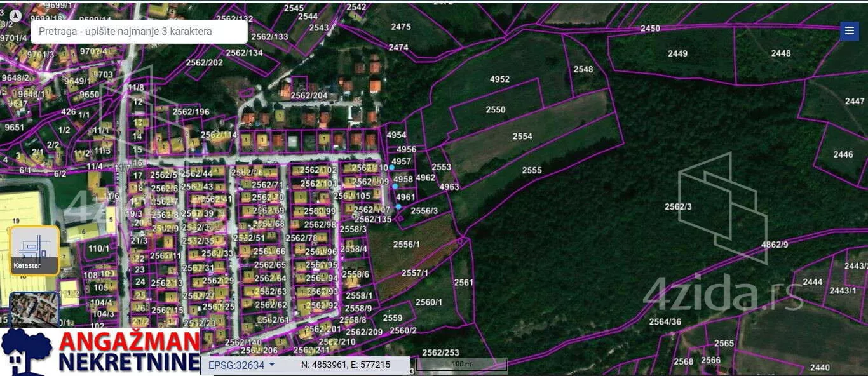Select parcel label 2557/1
Image resolution: width=868 pixels, height=376 pixels.
(x=414, y=273)
